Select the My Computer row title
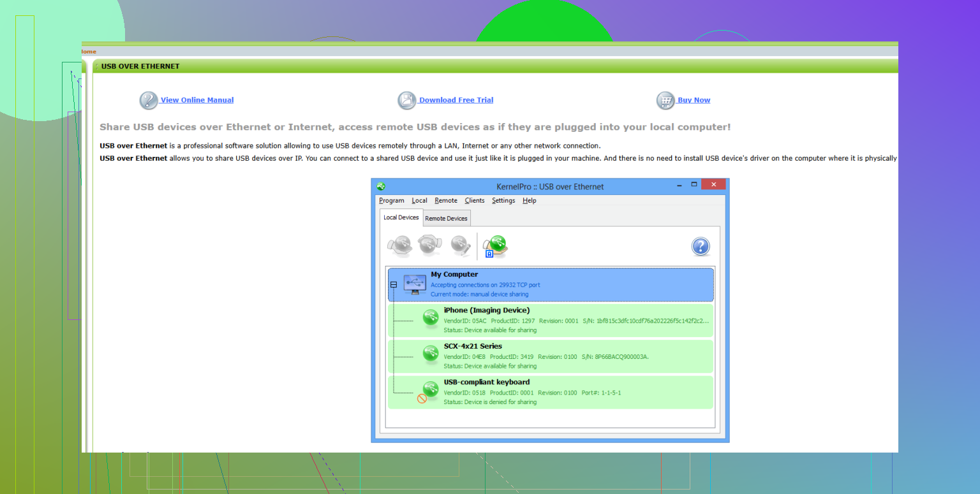This screenshot has height=494, width=980. [454, 275]
